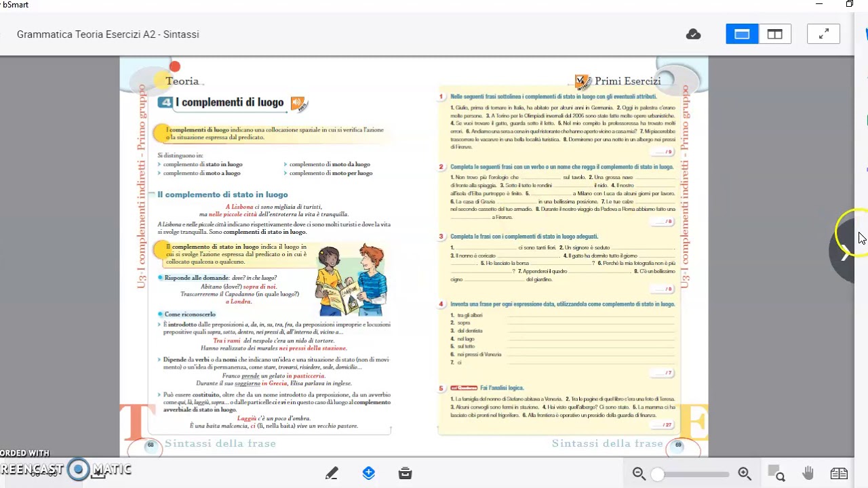This screenshot has width=868, height=488.
Task: Open the book pages index view
Action: point(839,474)
